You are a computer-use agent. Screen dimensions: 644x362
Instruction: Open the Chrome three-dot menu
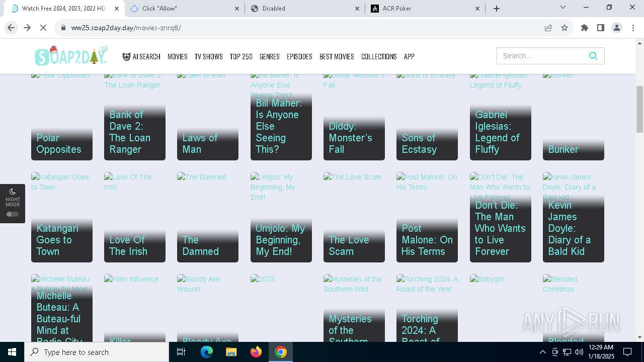(x=633, y=28)
